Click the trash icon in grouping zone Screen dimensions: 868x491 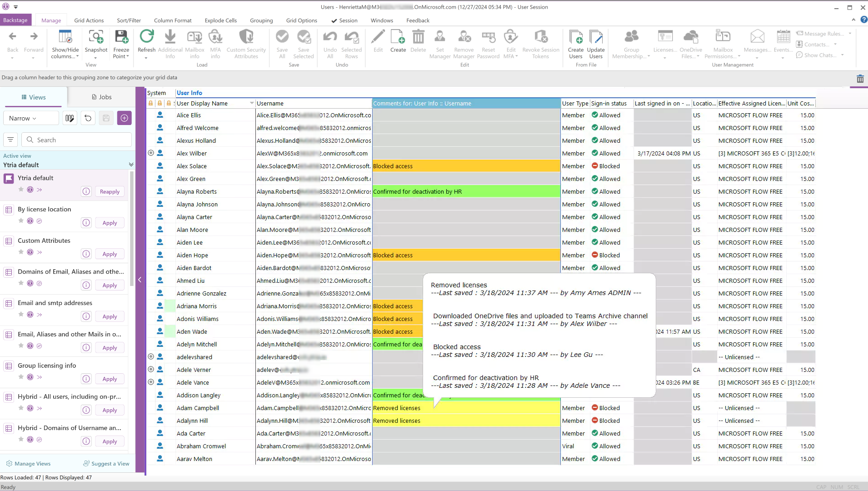coord(860,79)
